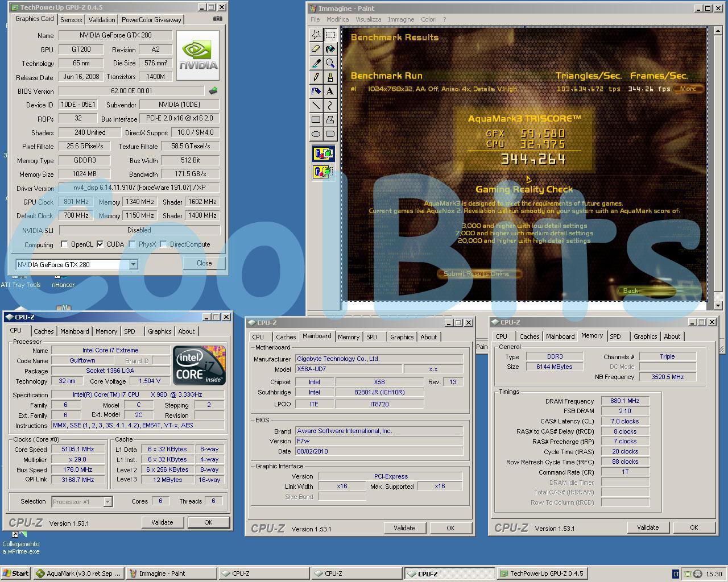Image resolution: width=728 pixels, height=582 pixels.
Task: Click the NVIDIA logo in GPU-Z
Action: click(198, 55)
